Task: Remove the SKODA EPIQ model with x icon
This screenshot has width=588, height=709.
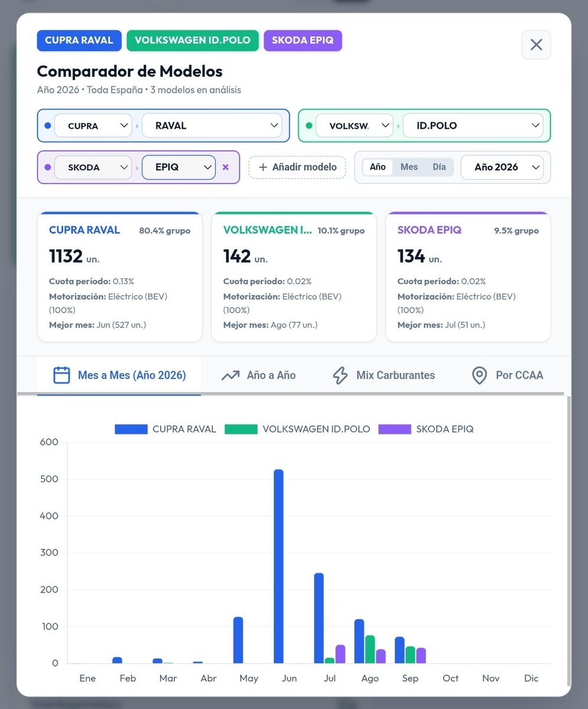Action: tap(225, 167)
